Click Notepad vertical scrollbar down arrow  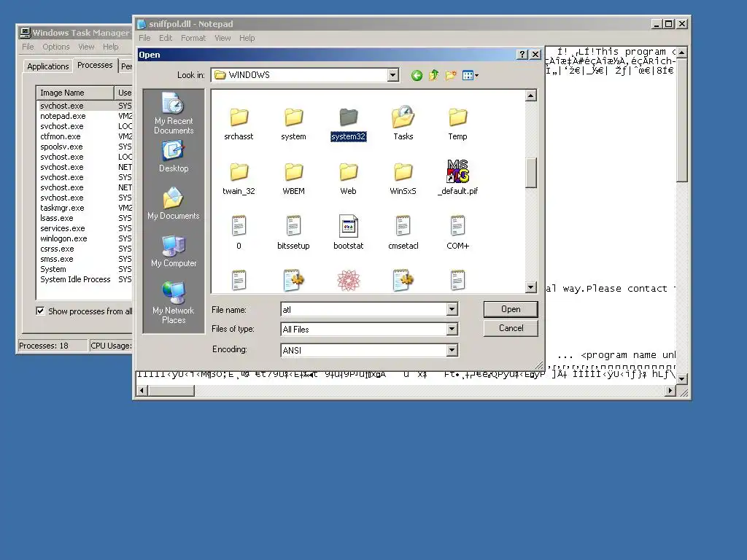[x=682, y=379]
